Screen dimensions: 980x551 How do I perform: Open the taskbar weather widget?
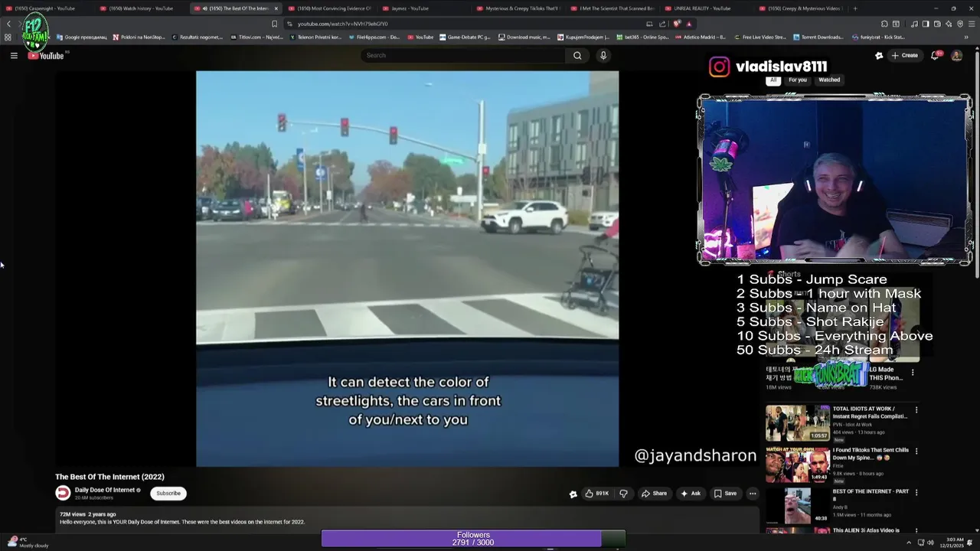[29, 542]
